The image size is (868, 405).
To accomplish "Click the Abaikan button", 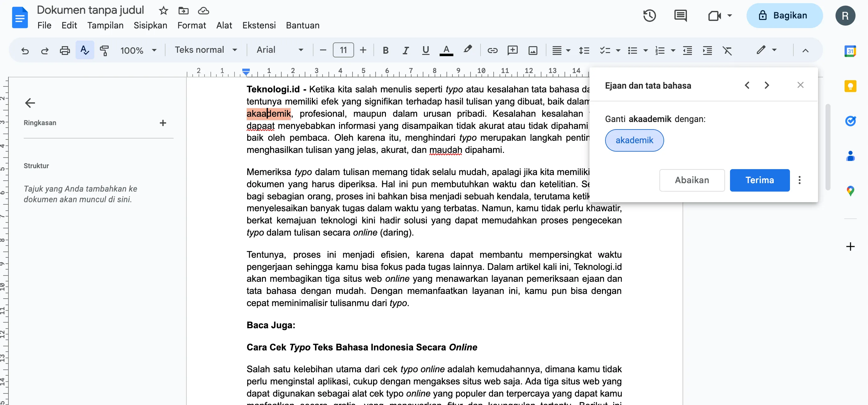I will (x=692, y=180).
